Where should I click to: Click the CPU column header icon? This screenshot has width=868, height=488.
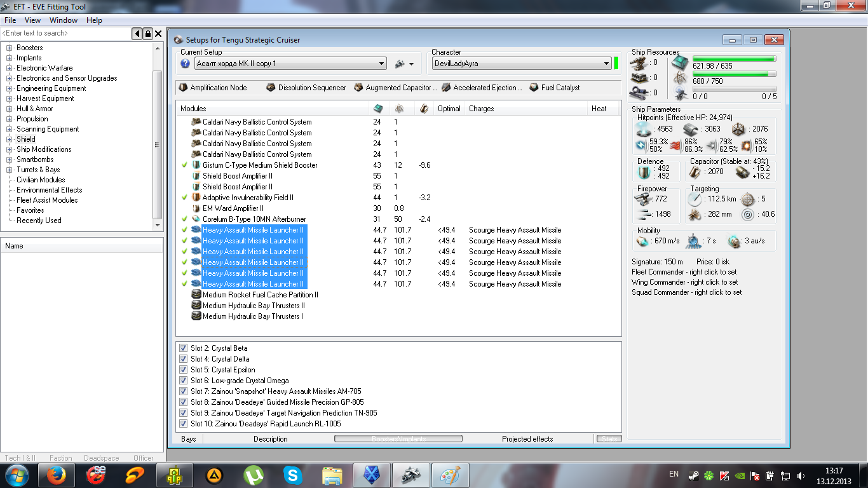(378, 109)
